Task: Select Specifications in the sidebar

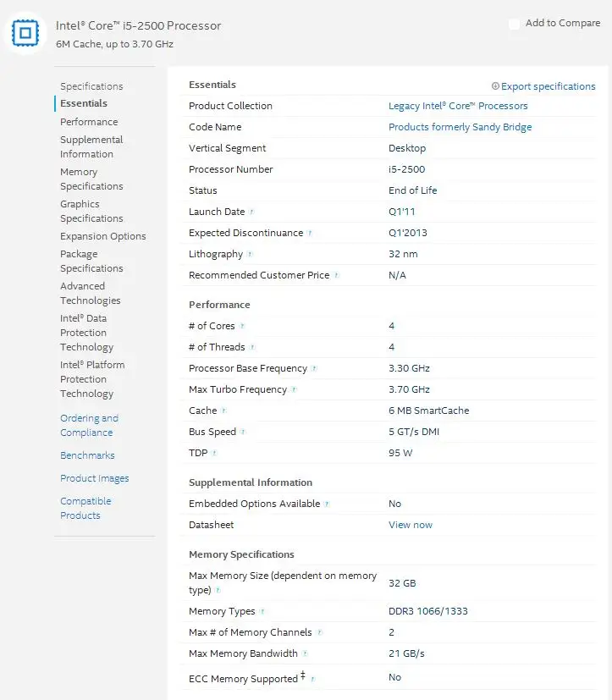Action: pos(91,86)
